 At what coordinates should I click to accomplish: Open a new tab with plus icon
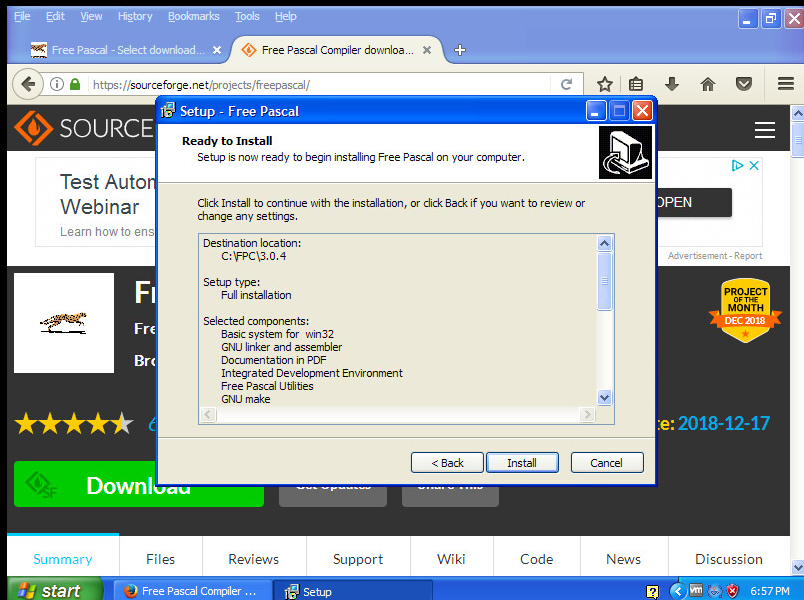(460, 50)
